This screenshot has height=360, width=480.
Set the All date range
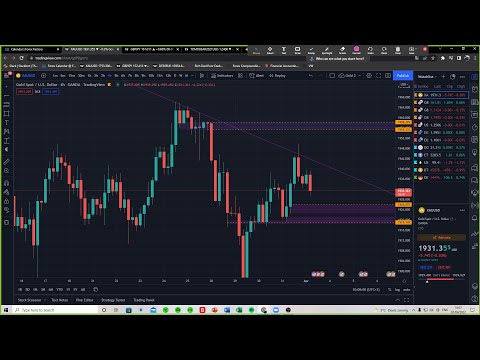click(x=83, y=290)
